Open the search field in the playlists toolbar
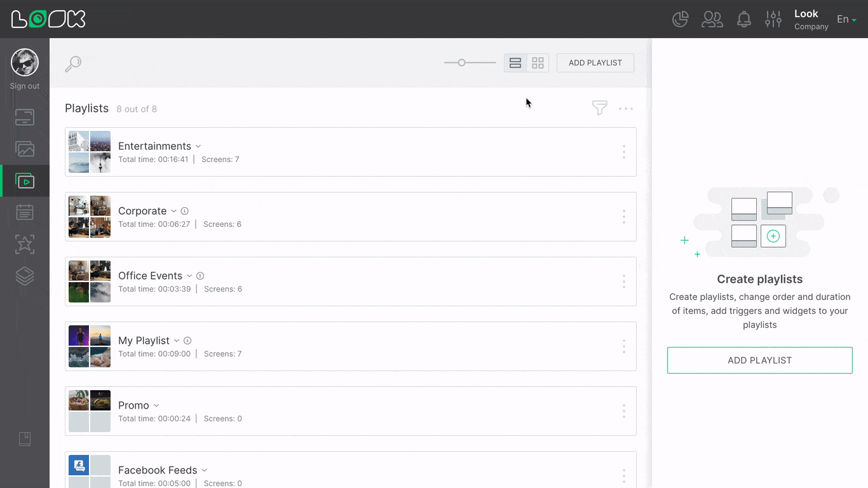868x488 pixels. (73, 64)
